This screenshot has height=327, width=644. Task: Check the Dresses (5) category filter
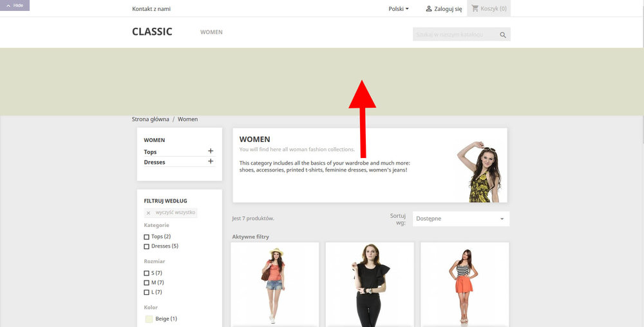point(147,246)
